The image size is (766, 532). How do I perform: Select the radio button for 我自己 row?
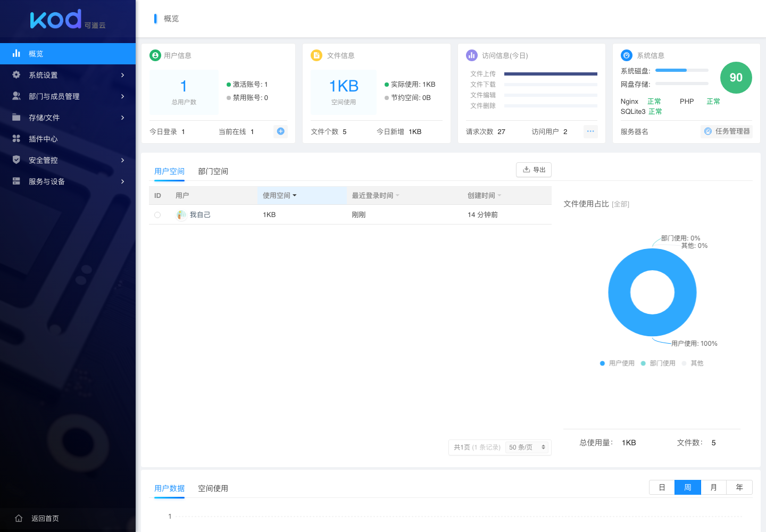pyautogui.click(x=157, y=215)
